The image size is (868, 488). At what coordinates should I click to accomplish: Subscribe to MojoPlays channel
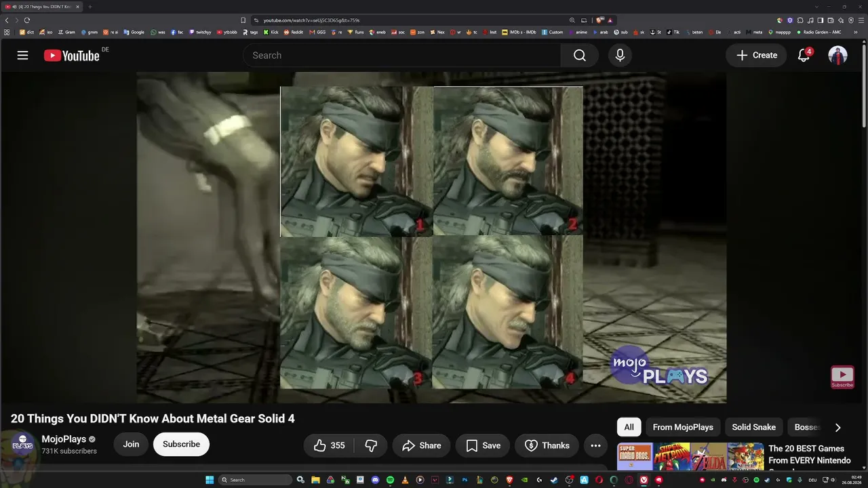[x=181, y=445]
